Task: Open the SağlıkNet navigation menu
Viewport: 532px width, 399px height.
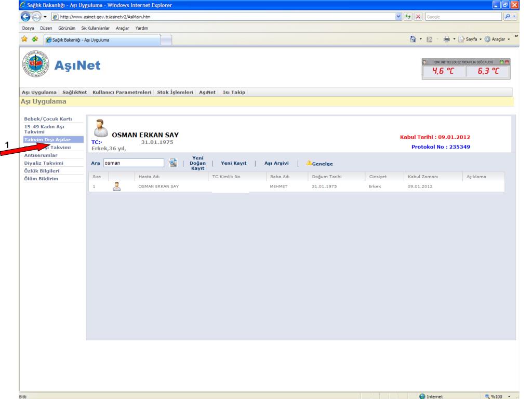Action: coord(75,92)
